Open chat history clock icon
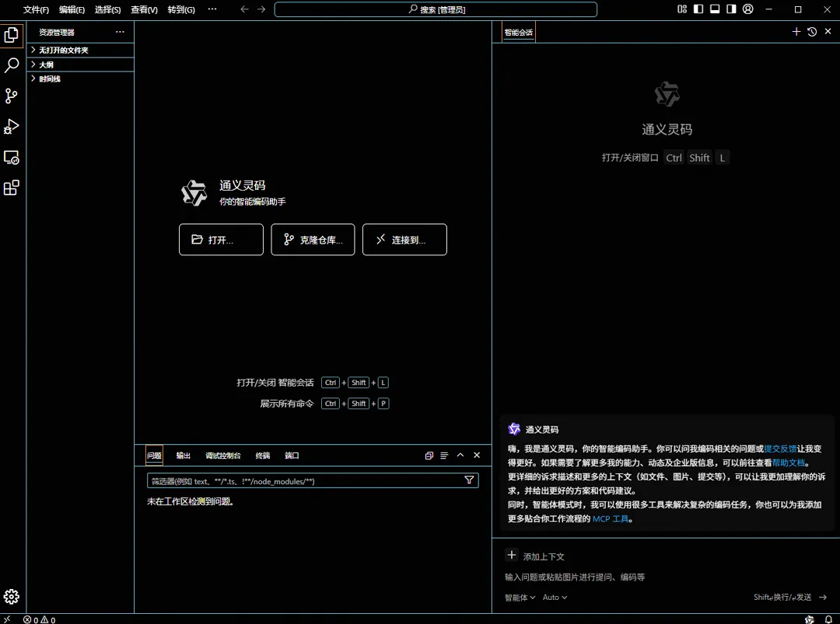 coord(812,32)
